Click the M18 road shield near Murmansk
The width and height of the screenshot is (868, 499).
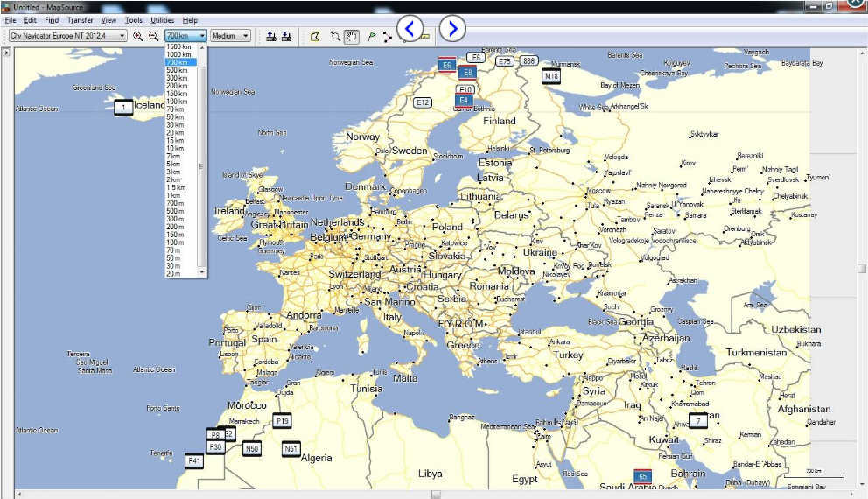550,76
